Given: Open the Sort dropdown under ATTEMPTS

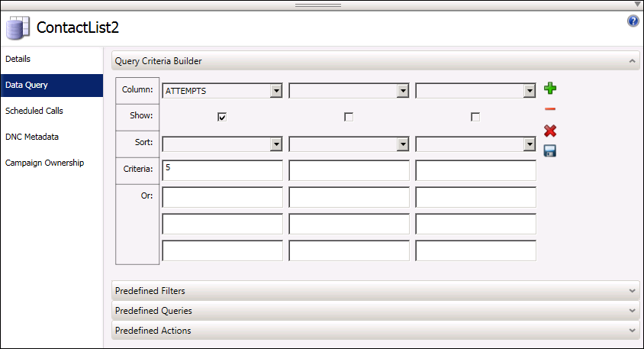Looking at the screenshot, I should coord(275,144).
